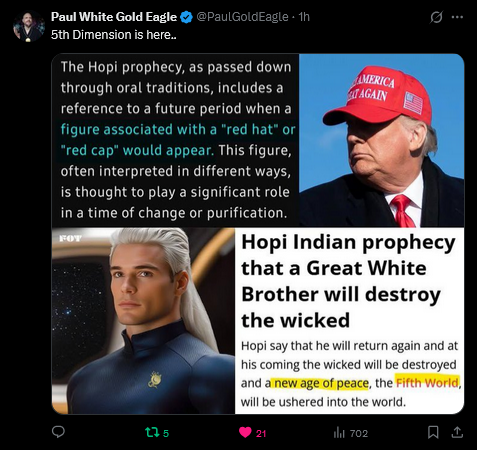Open the three-dot More options menu
The height and width of the screenshot is (450, 477).
click(457, 17)
